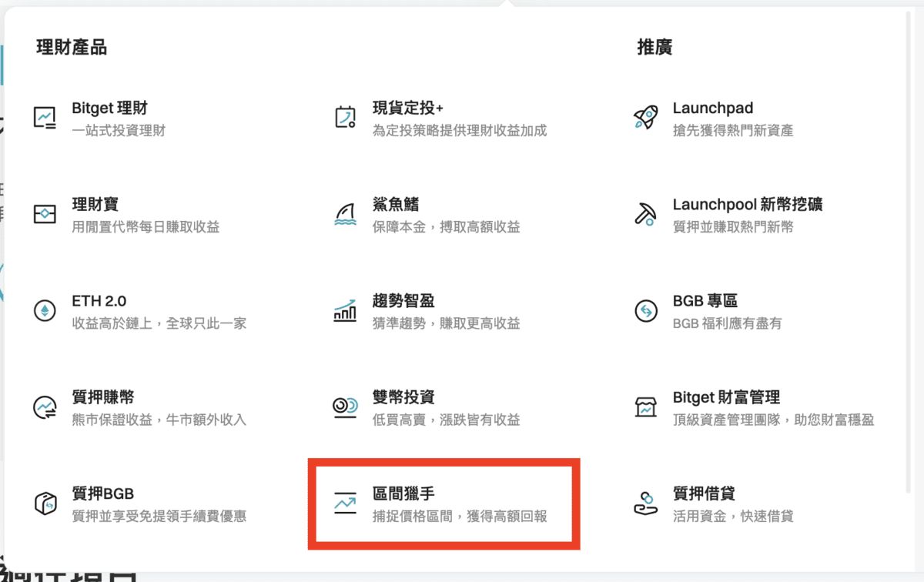924x582 pixels.
Task: Click the 鯊魚鰭 shark fin icon
Action: (345, 215)
